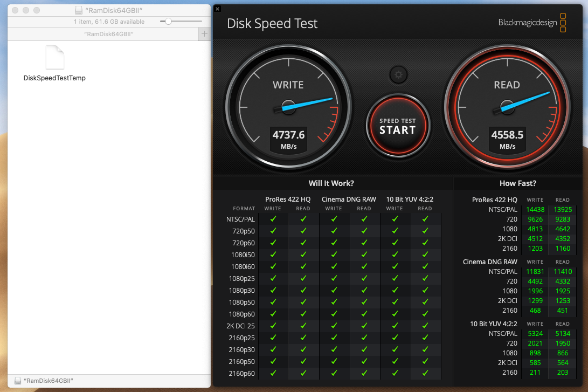
Task: Click the Finder window zoom button
Action: click(x=36, y=10)
